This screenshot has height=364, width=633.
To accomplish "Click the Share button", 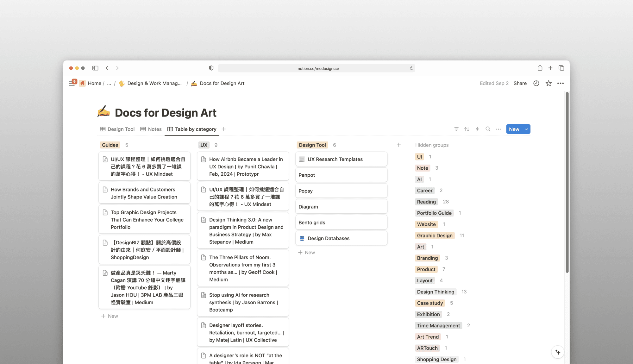I will [520, 83].
